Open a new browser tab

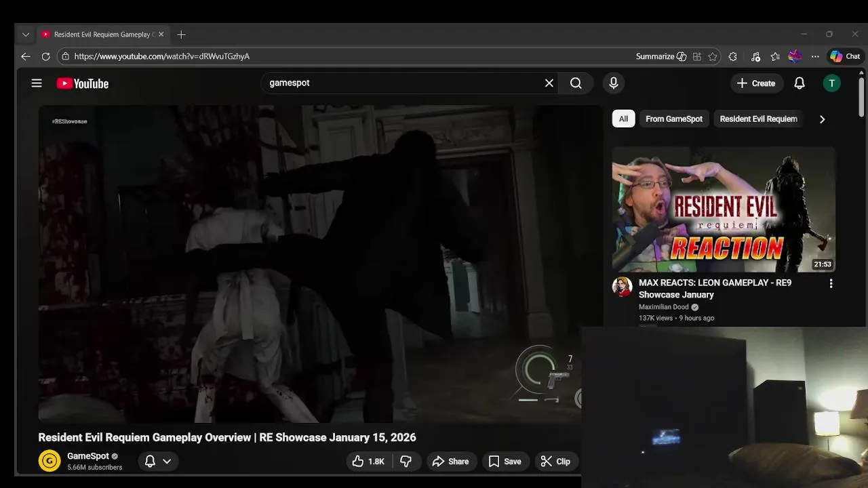(x=181, y=35)
